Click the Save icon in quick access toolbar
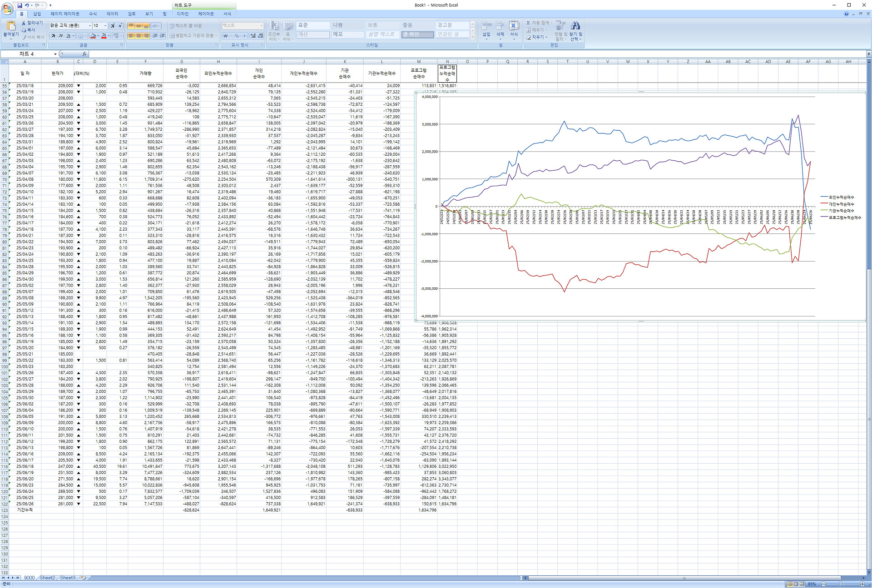The image size is (872, 588). [20, 5]
